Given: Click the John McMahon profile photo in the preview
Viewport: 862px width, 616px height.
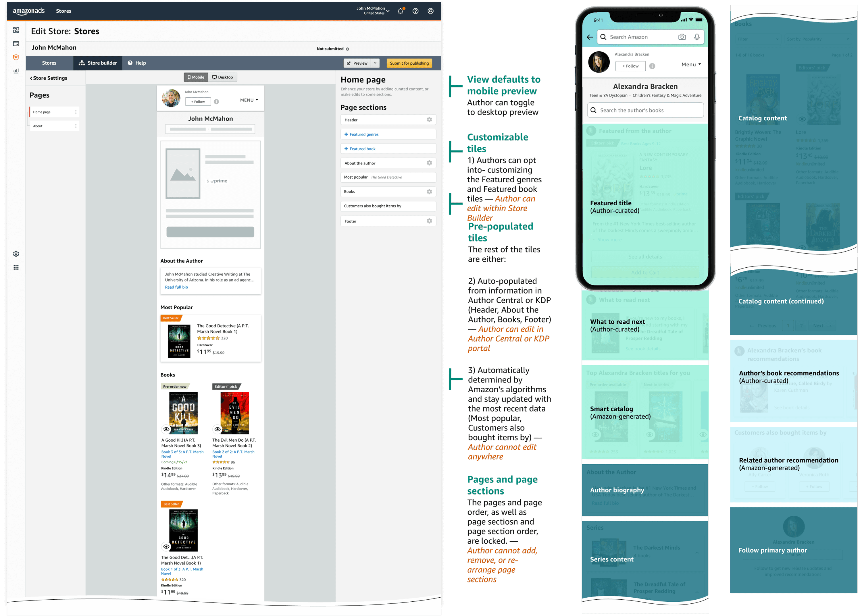Looking at the screenshot, I should (x=171, y=98).
